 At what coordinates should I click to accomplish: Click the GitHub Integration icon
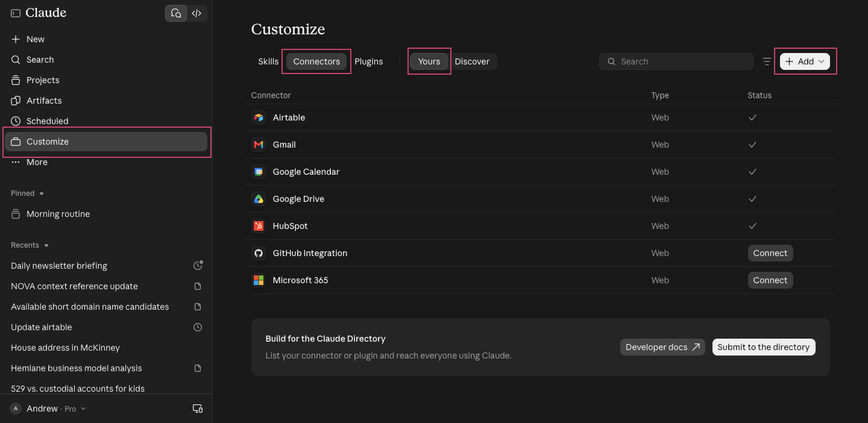pos(259,253)
